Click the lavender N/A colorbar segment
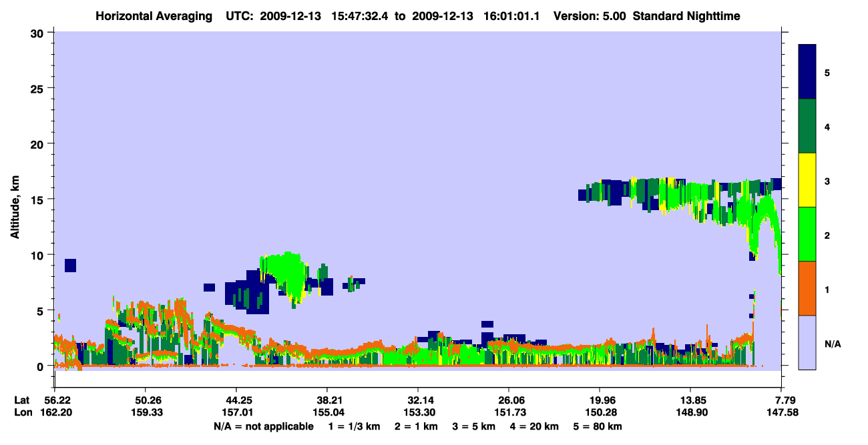The image size is (868, 445). coord(807,342)
